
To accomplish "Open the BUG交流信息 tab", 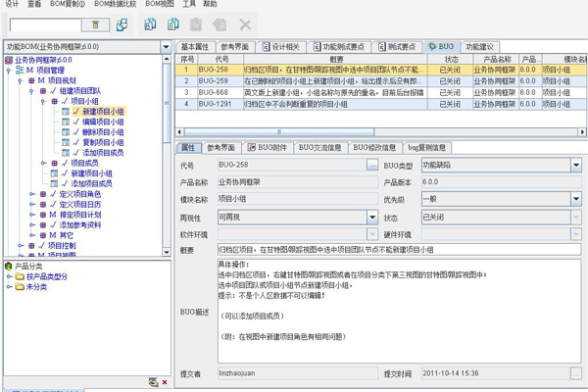I will pyautogui.click(x=319, y=148).
